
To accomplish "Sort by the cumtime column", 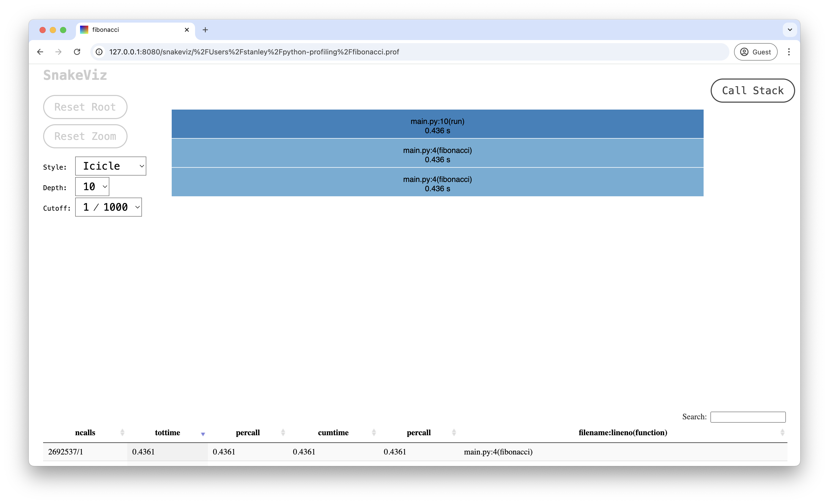I will pos(333,433).
